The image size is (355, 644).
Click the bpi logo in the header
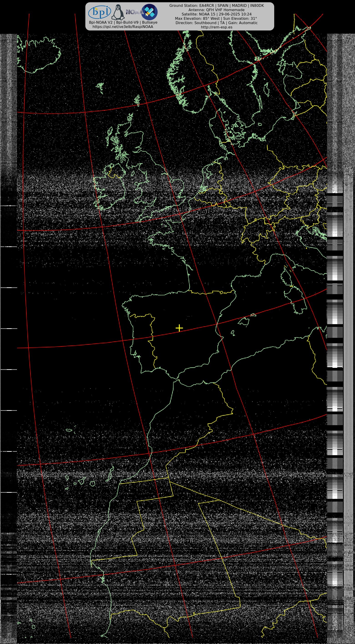[100, 12]
